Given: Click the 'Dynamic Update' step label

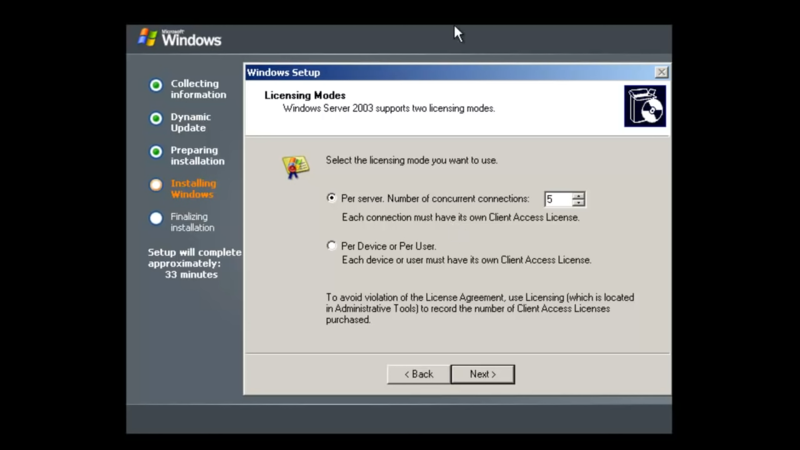Looking at the screenshot, I should pyautogui.click(x=190, y=122).
